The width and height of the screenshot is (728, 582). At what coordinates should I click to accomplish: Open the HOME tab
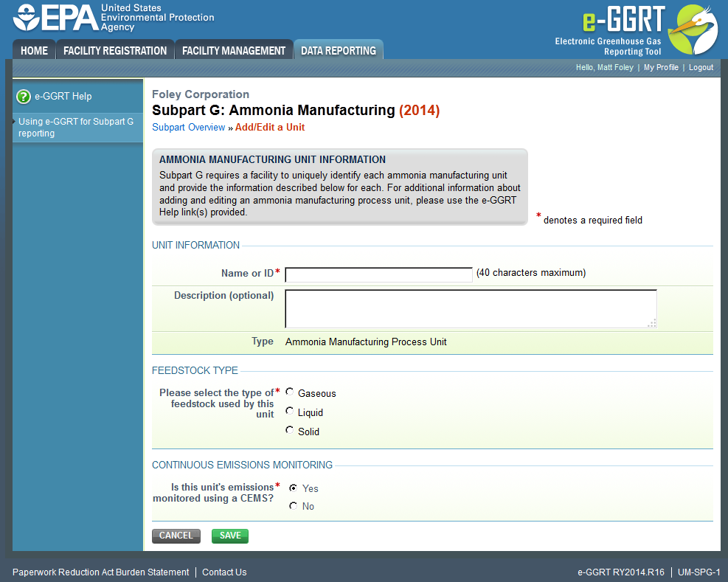click(x=35, y=50)
